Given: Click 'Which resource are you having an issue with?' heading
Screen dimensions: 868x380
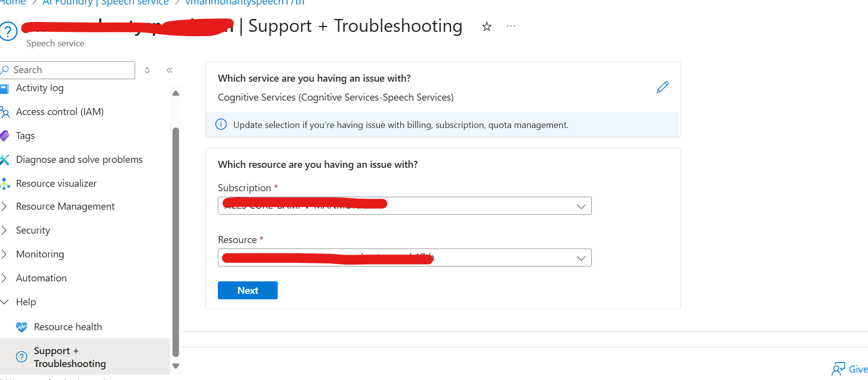Looking at the screenshot, I should click(318, 164).
